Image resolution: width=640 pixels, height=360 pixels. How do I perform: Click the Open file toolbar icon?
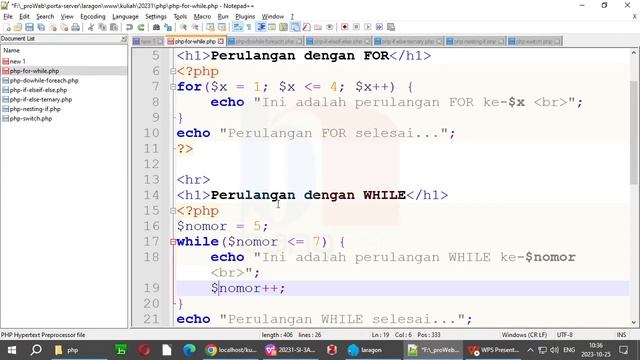coord(18,27)
